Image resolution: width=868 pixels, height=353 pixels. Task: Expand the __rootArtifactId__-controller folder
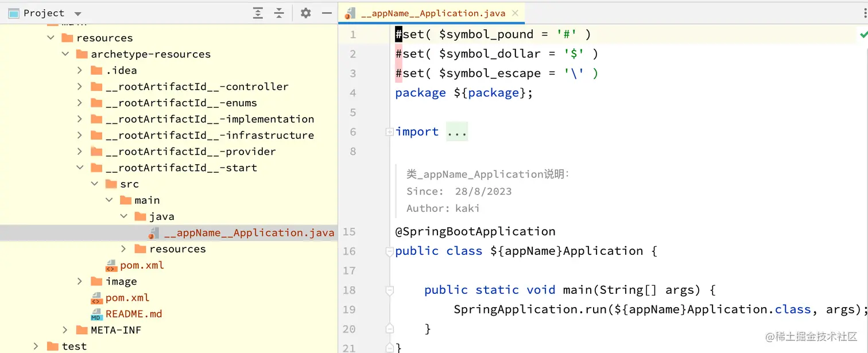pyautogui.click(x=80, y=87)
